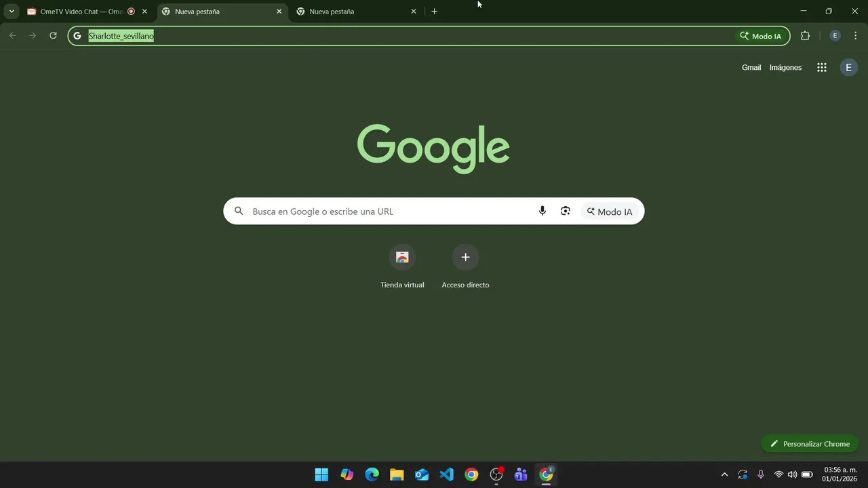Viewport: 868px width, 488px height.
Task: Open the Google account avatar E
Action: point(848,67)
